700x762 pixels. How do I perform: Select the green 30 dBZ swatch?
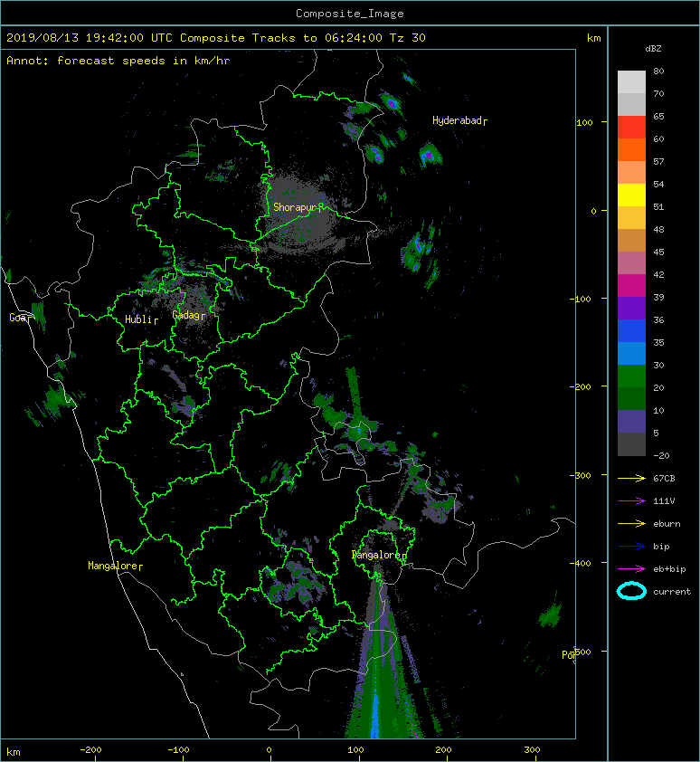click(631, 376)
